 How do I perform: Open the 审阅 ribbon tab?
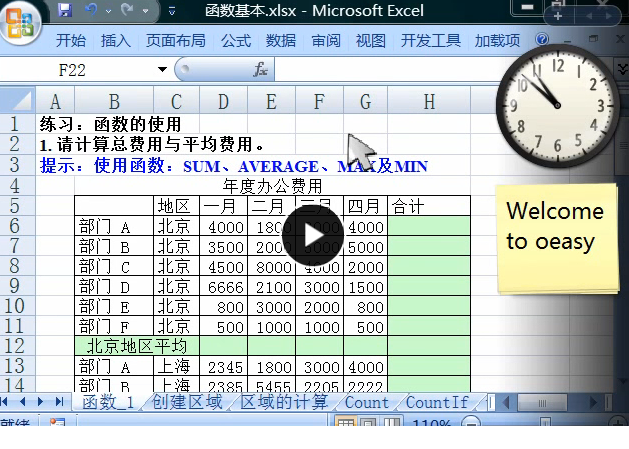(x=326, y=41)
